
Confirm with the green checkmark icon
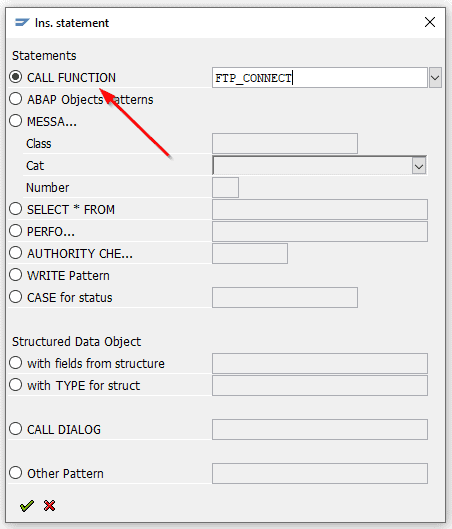point(27,505)
